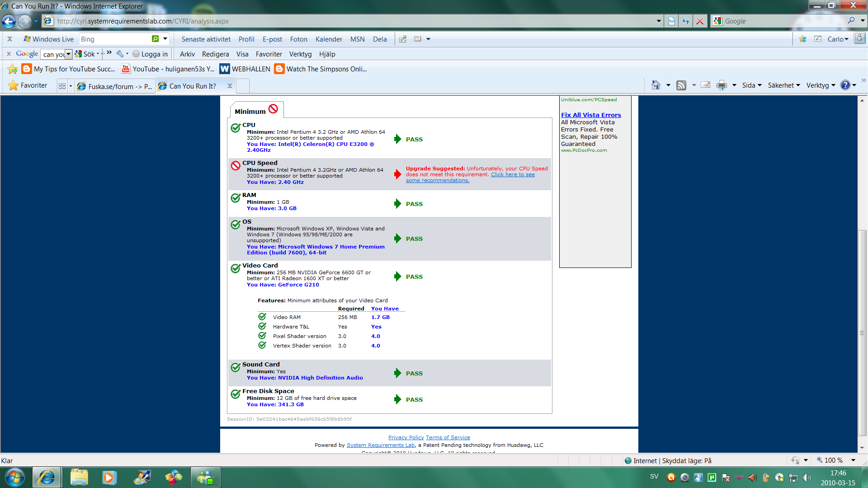Open the address bar history dropdown
Image resolution: width=868 pixels, height=488 pixels.
(x=659, y=21)
